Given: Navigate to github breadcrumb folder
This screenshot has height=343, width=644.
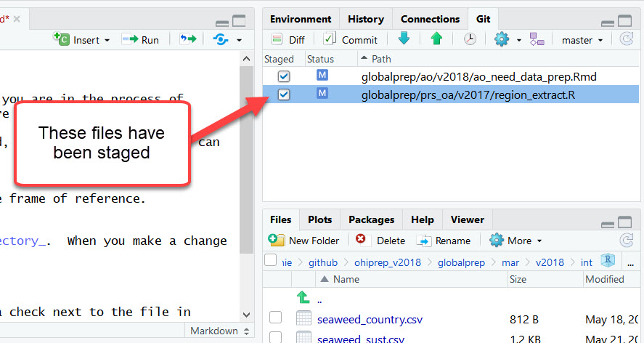Looking at the screenshot, I should click(323, 262).
